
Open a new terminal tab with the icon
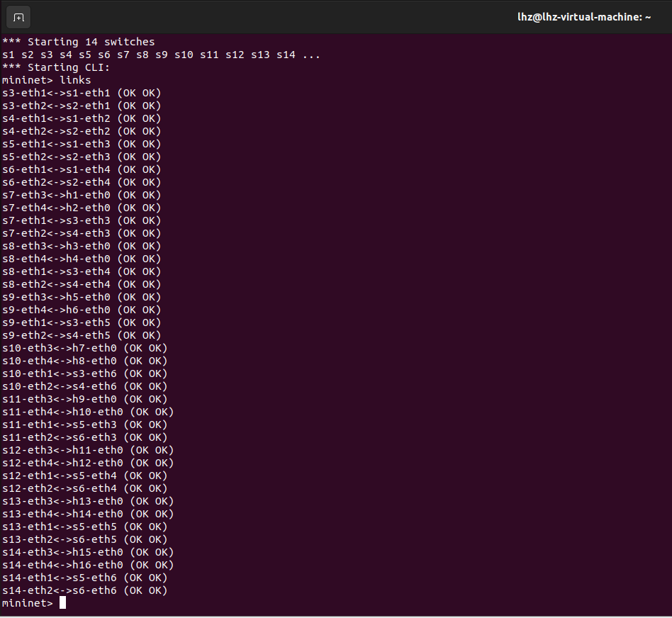pyautogui.click(x=18, y=17)
